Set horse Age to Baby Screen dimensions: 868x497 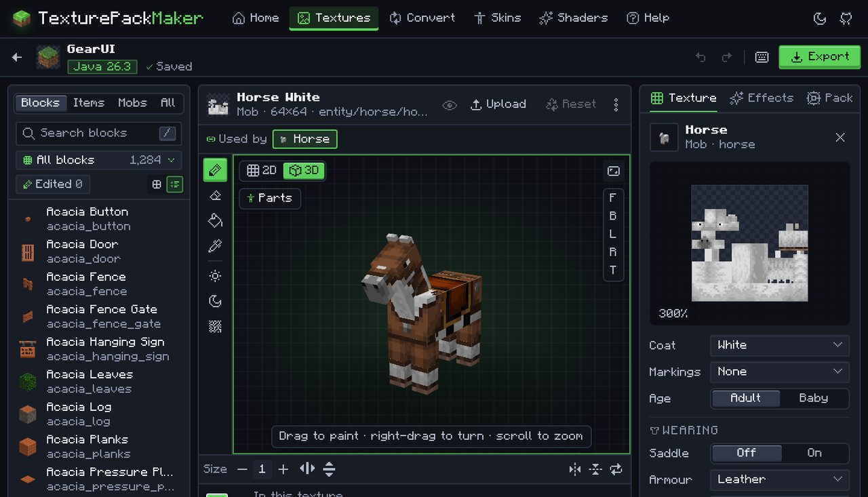814,398
